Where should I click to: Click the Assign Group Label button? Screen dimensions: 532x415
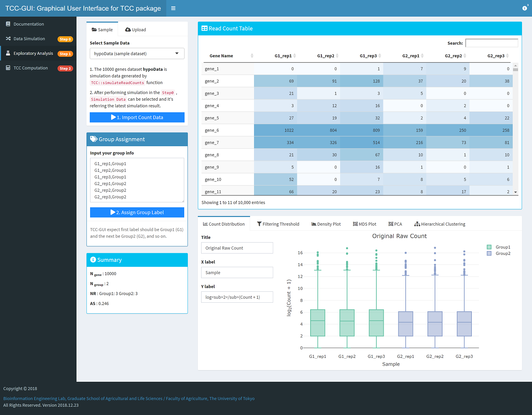137,212
